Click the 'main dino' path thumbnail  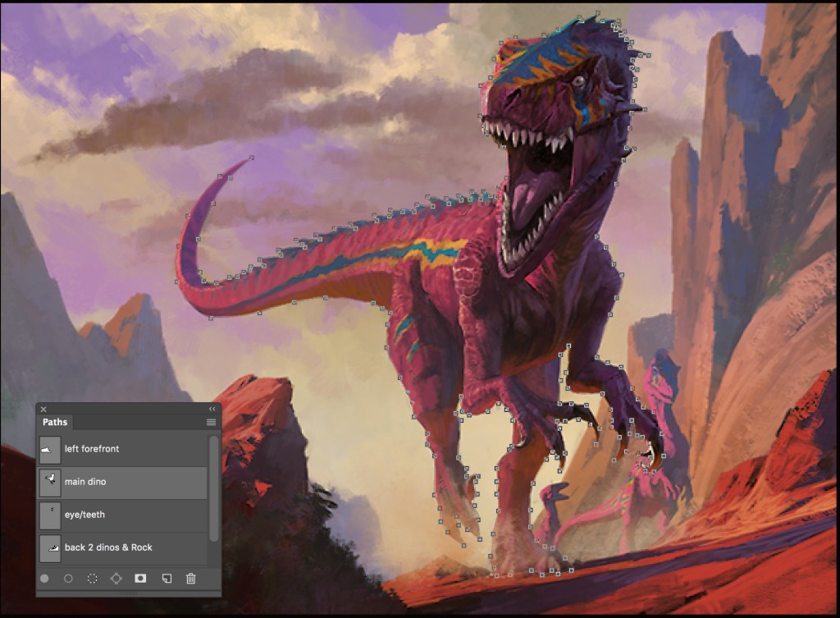coord(50,482)
